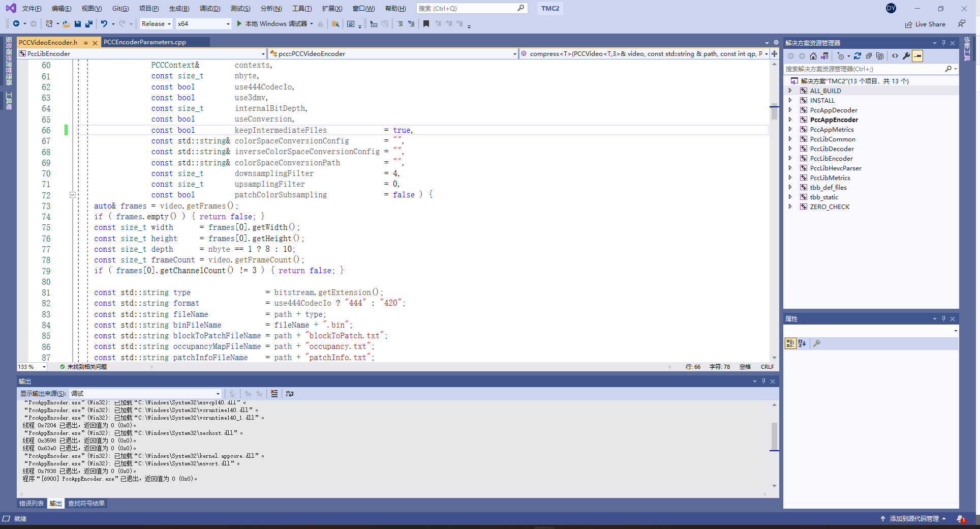
Task: Start debugging with the green play arrow
Action: 239,24
